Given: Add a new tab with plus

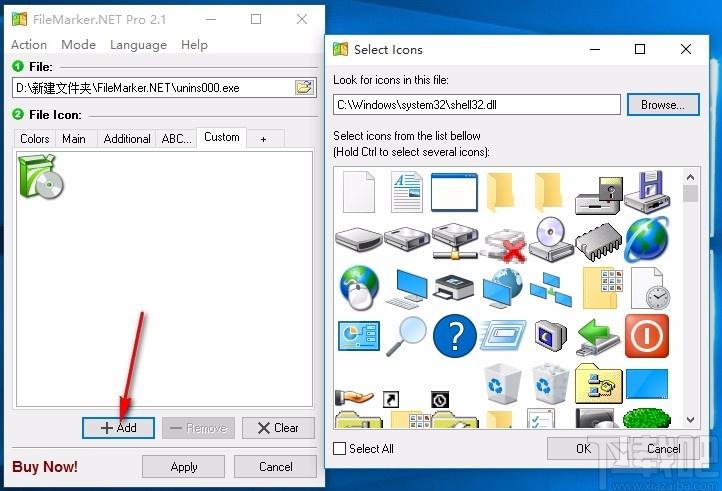Looking at the screenshot, I should (x=263, y=139).
